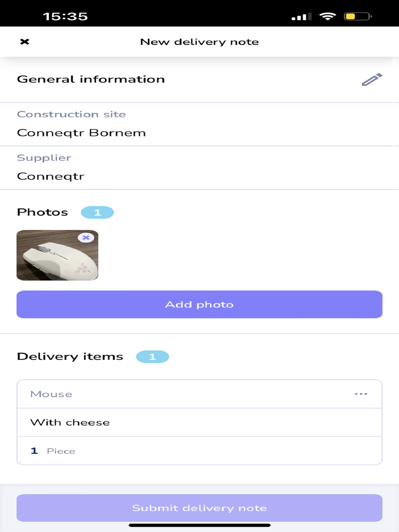Tap the Add photo button
399x532 pixels.
tap(199, 304)
